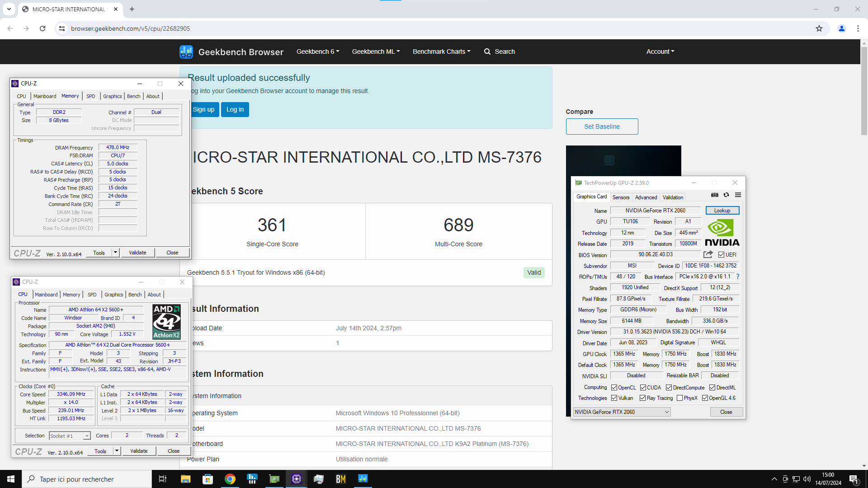This screenshot has width=868, height=488.
Task: Click the Chrome address bar URL
Action: click(130, 28)
